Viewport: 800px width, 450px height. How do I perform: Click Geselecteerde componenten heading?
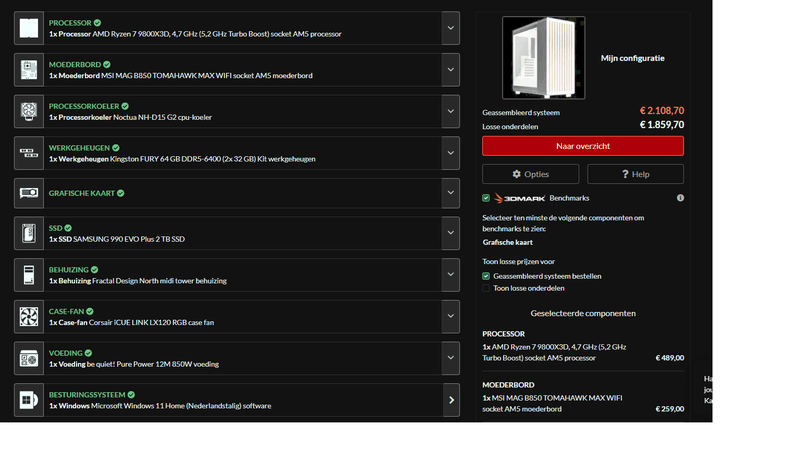tap(583, 313)
